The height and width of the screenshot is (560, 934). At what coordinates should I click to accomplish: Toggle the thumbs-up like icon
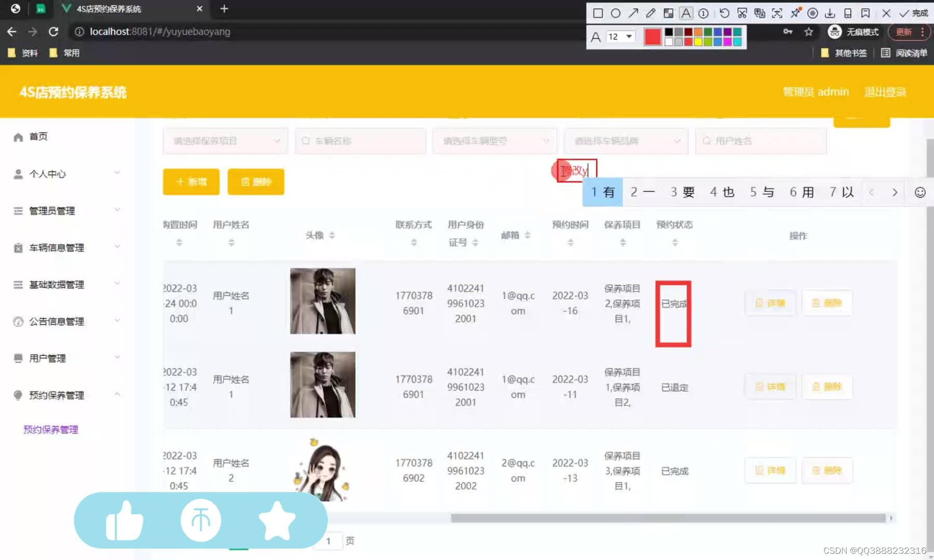click(125, 520)
